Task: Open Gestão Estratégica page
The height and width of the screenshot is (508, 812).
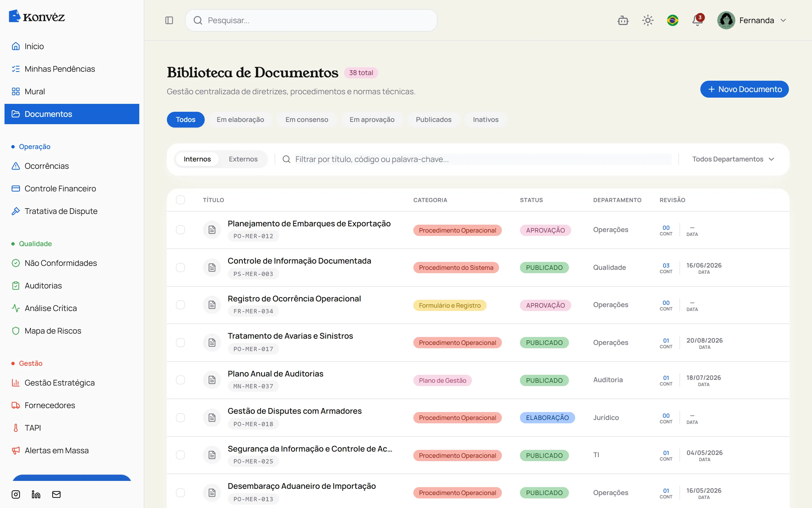Action: (72, 383)
